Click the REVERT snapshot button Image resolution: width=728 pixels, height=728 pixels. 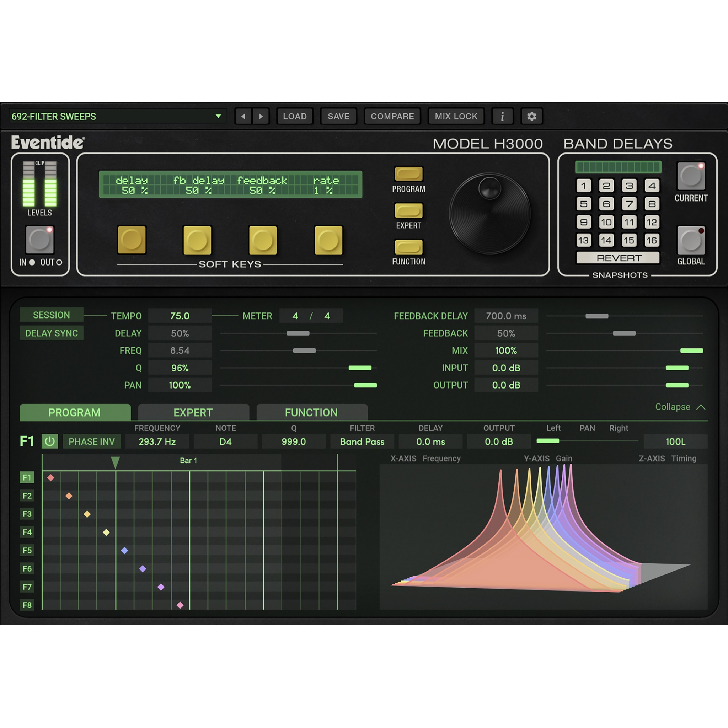pyautogui.click(x=619, y=258)
